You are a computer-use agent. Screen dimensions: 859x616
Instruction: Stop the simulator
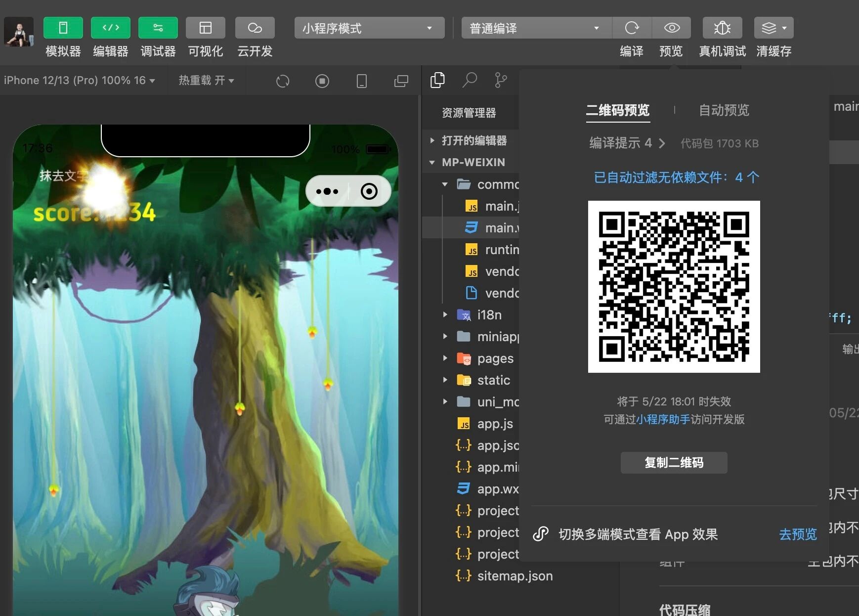pyautogui.click(x=322, y=81)
